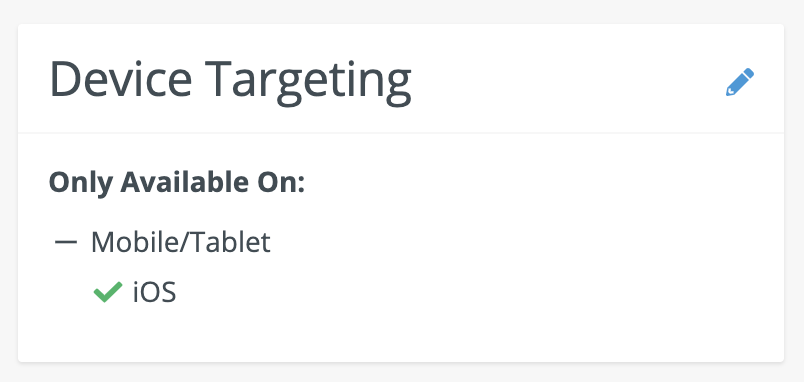Click the Only word in bold label
This screenshot has height=382, width=804.
pos(81,184)
